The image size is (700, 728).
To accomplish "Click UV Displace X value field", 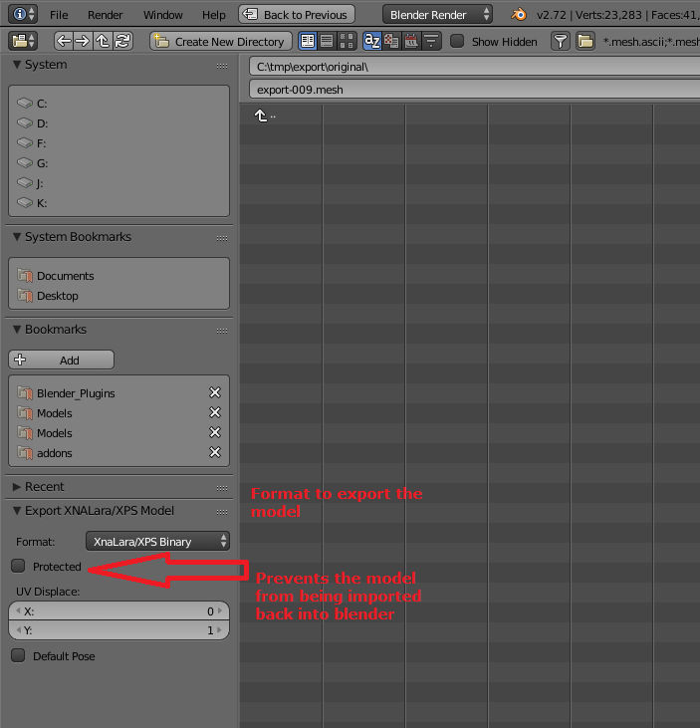I will tap(118, 611).
